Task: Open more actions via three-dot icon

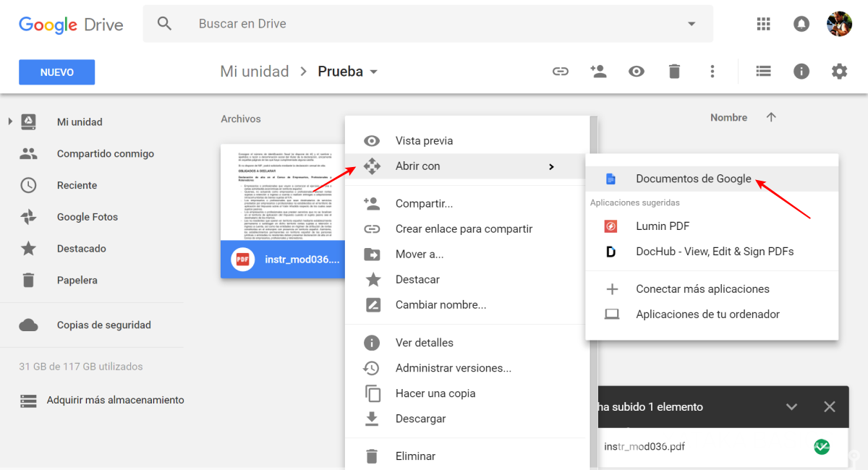Action: 712,71
